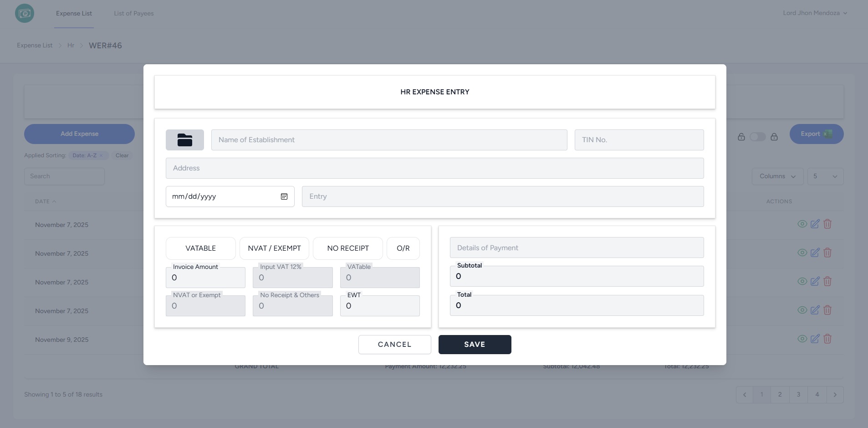The height and width of the screenshot is (428, 868).
Task: Go to next page arrow
Action: [835, 395]
